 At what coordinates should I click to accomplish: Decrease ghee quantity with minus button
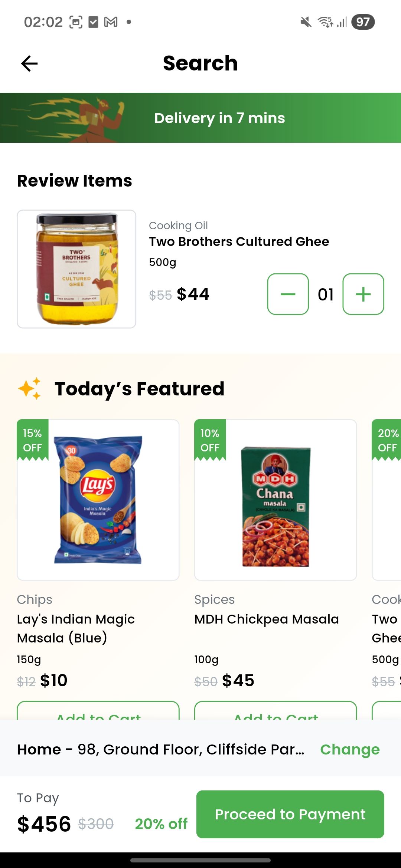288,294
